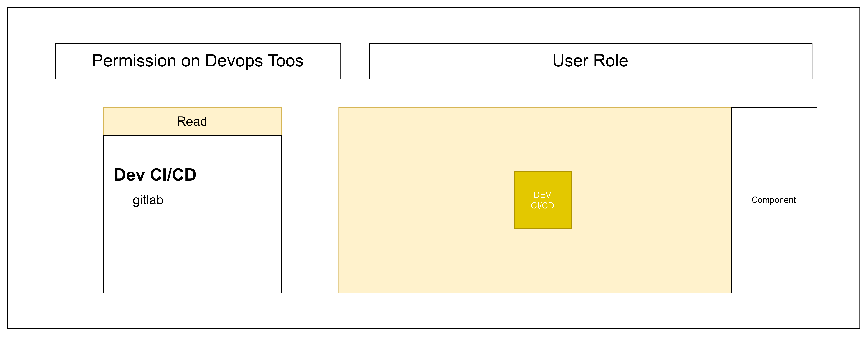Click the Component text label
This screenshot has height=337, width=868.
click(774, 200)
